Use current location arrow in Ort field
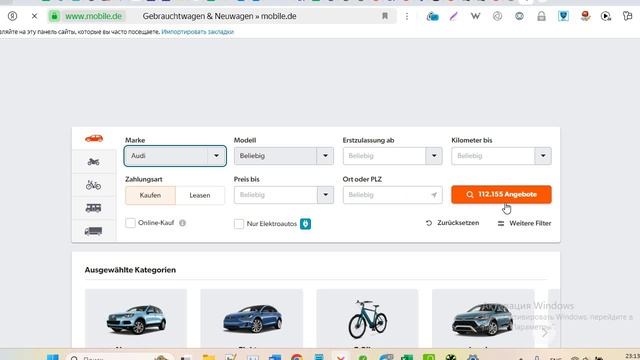640x360 pixels. coord(434,195)
